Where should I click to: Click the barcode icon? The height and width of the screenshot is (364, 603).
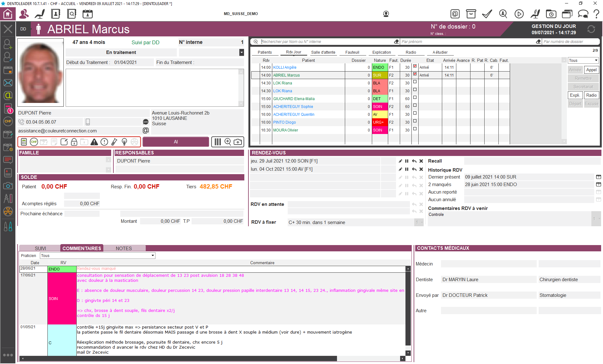click(218, 142)
